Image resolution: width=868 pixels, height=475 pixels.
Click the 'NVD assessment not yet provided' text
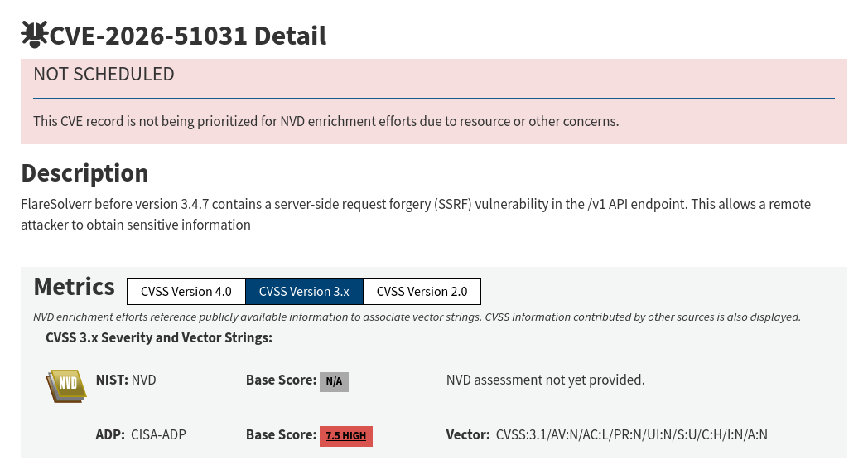click(x=545, y=380)
